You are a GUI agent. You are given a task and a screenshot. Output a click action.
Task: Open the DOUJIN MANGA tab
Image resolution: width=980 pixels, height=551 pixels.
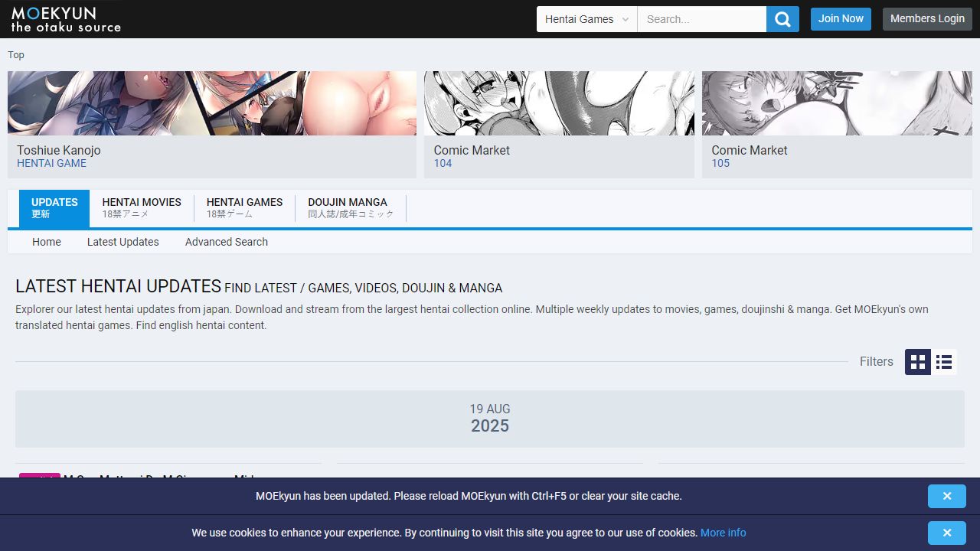pos(351,208)
